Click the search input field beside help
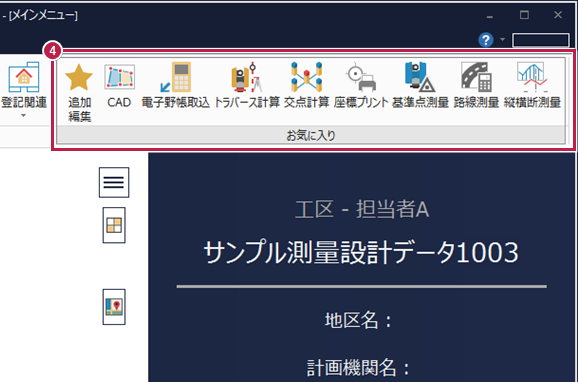The image size is (578, 382). click(x=540, y=40)
